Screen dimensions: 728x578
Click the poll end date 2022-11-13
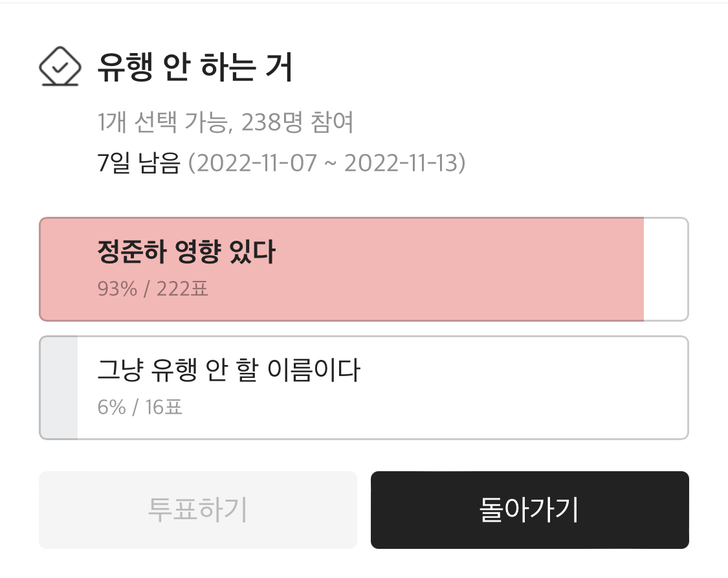[x=401, y=163]
